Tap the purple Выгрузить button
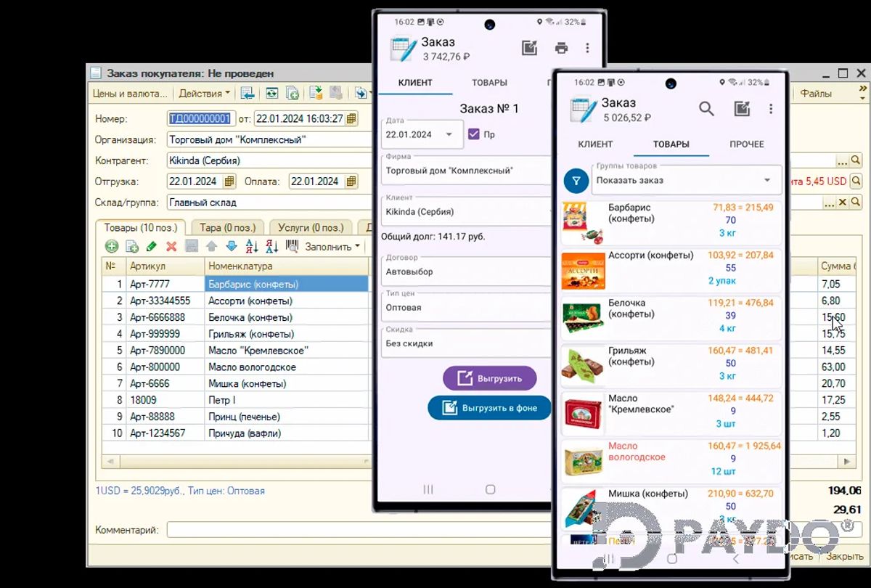The image size is (871, 588). point(490,378)
